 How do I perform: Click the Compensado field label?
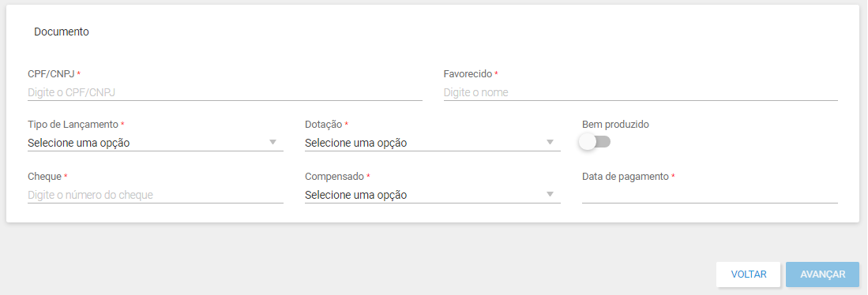(334, 176)
